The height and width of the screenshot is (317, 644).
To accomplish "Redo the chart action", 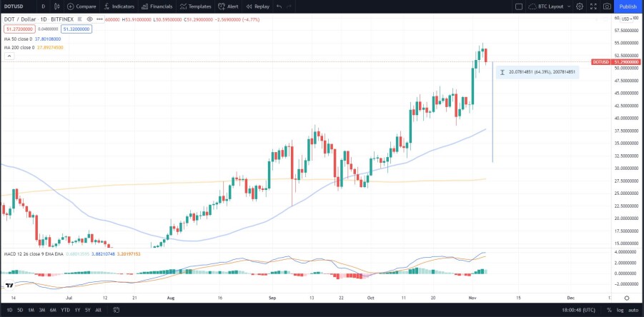I will coord(289,6).
